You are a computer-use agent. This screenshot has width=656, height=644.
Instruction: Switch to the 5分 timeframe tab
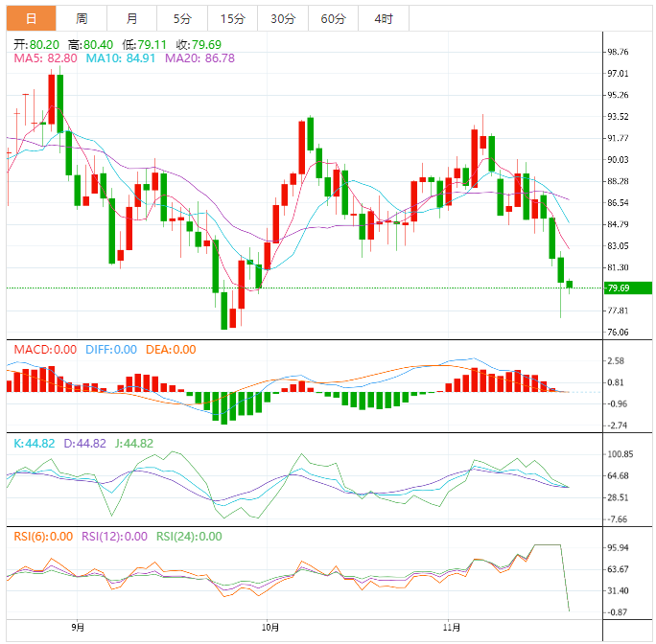pos(182,18)
